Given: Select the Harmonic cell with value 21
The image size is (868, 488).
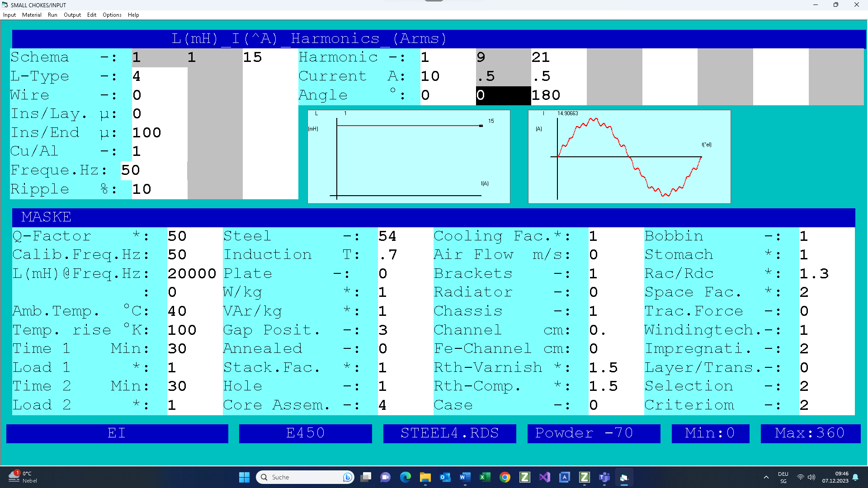Looking at the screenshot, I should 559,57.
